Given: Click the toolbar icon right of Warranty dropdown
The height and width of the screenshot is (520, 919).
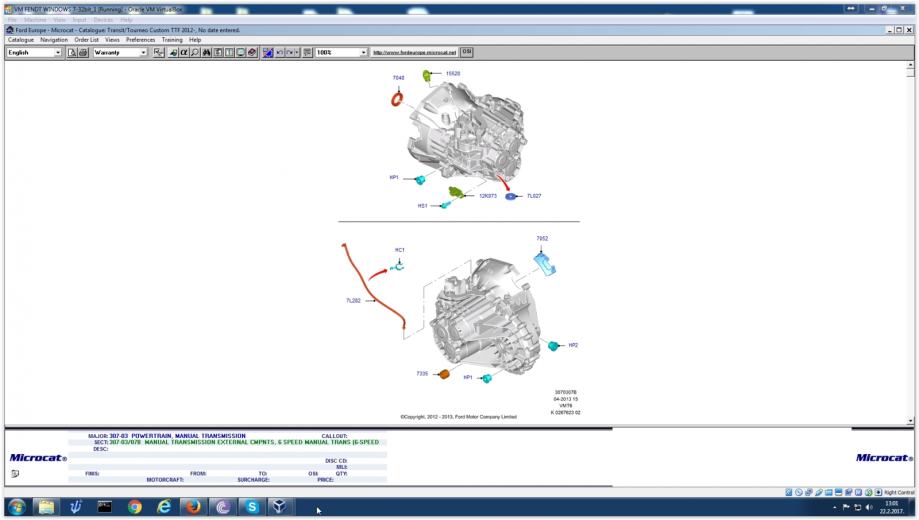Looking at the screenshot, I should [159, 52].
